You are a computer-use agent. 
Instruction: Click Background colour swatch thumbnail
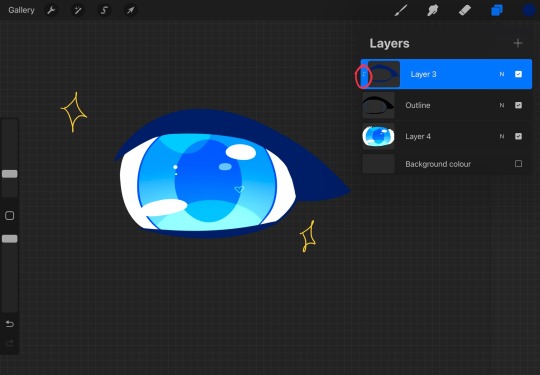(x=378, y=164)
